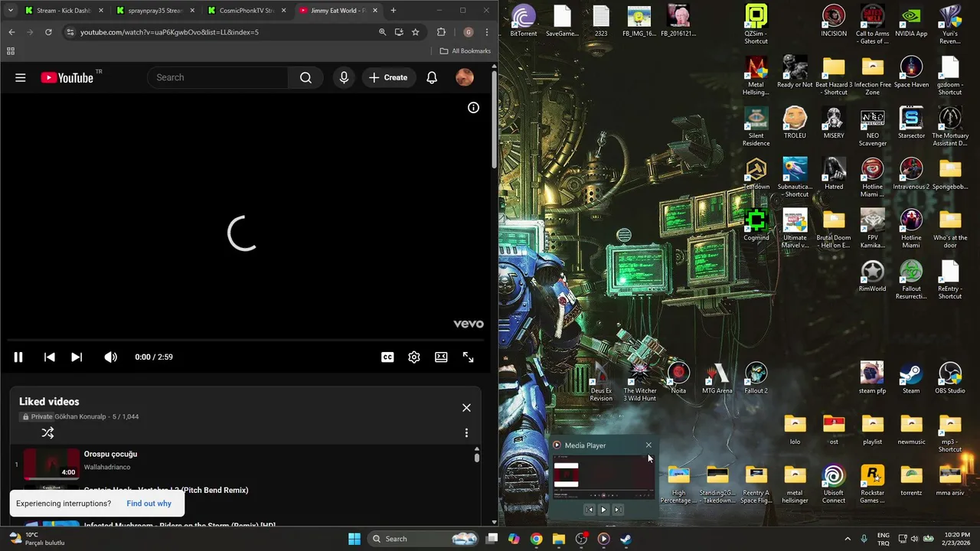Open the video player settings gear
This screenshot has height=551, width=980.
click(414, 357)
